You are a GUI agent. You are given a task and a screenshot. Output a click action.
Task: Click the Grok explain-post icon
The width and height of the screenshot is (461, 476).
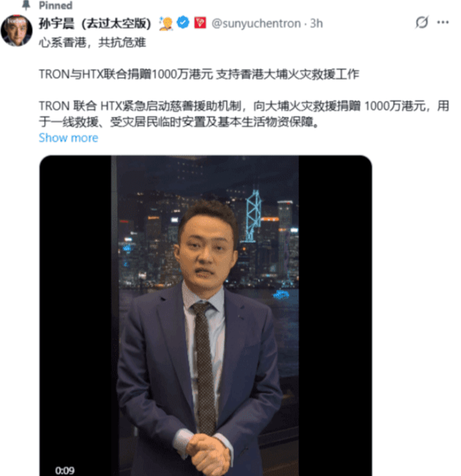tap(422, 22)
